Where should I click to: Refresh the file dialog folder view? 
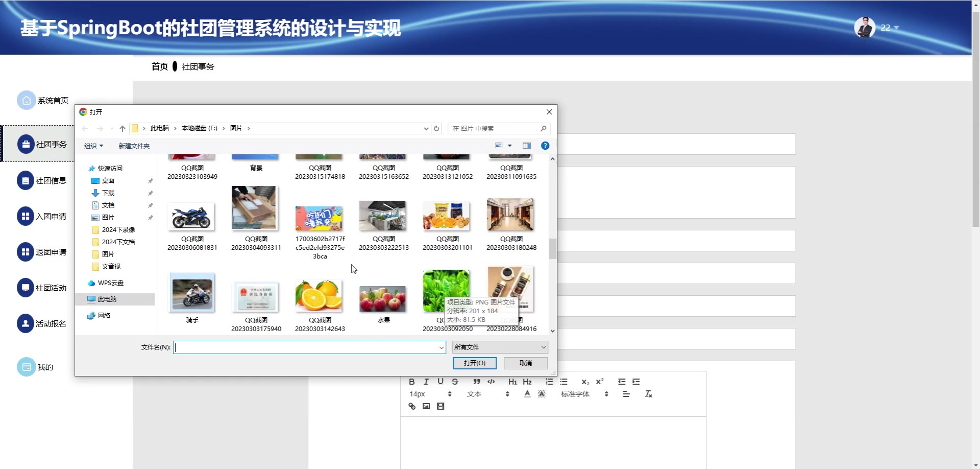[x=436, y=129]
